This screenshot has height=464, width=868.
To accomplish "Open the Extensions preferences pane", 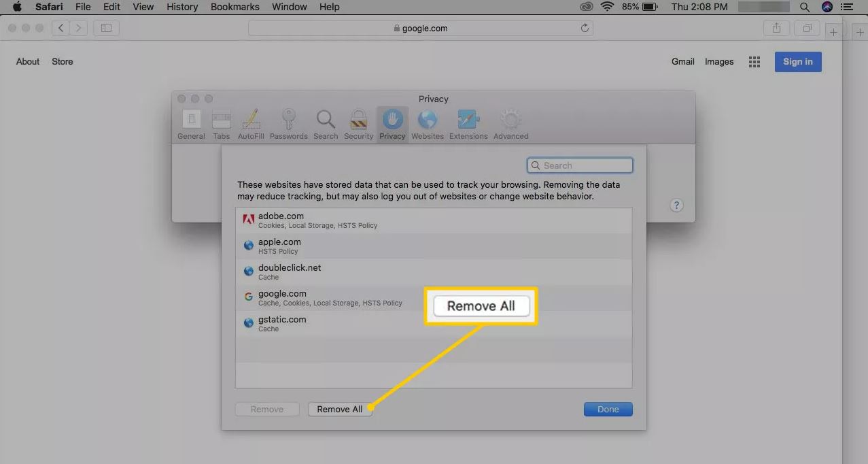I will coord(468,124).
